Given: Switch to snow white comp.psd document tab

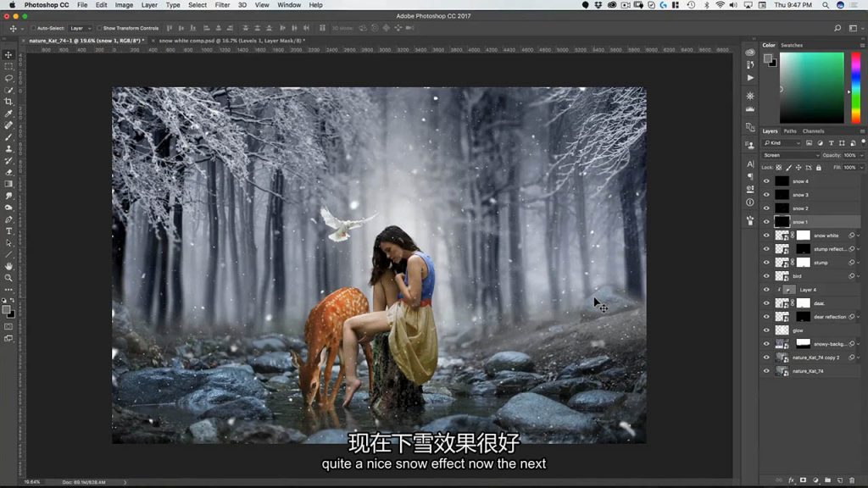Looking at the screenshot, I should tap(232, 41).
